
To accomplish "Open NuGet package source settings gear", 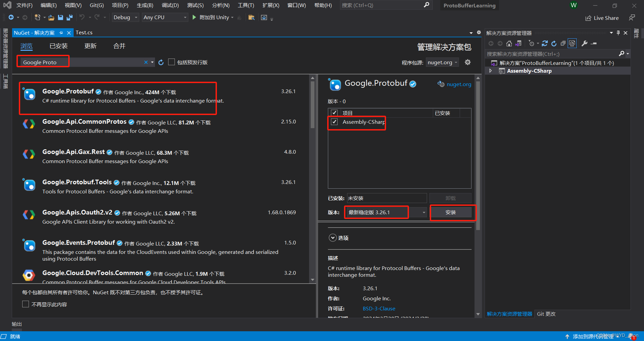I will pyautogui.click(x=468, y=62).
